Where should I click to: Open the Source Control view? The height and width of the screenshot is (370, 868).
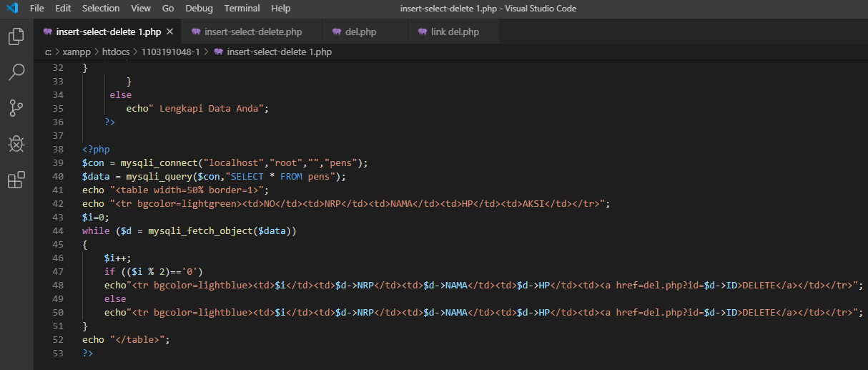point(16,108)
